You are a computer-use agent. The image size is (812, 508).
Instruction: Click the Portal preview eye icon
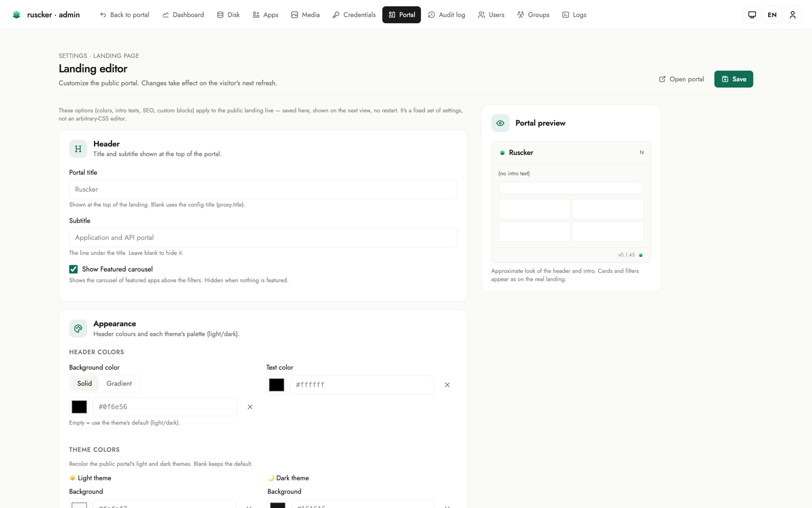click(500, 123)
